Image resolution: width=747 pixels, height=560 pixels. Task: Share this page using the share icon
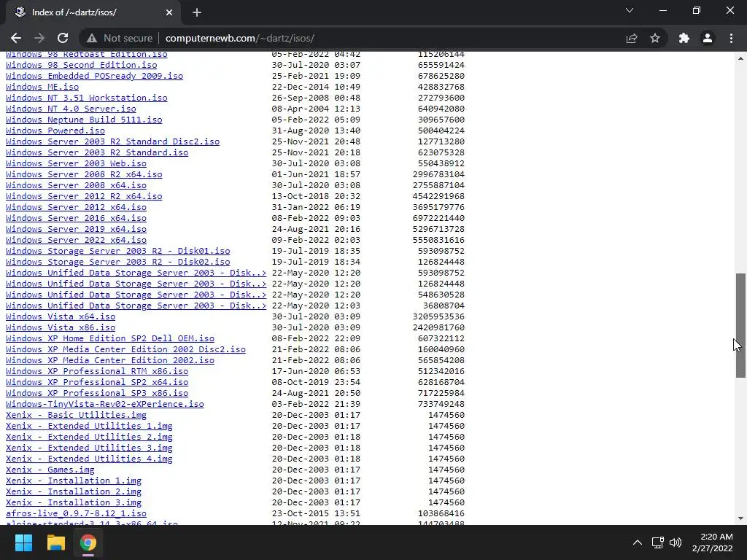pyautogui.click(x=632, y=38)
